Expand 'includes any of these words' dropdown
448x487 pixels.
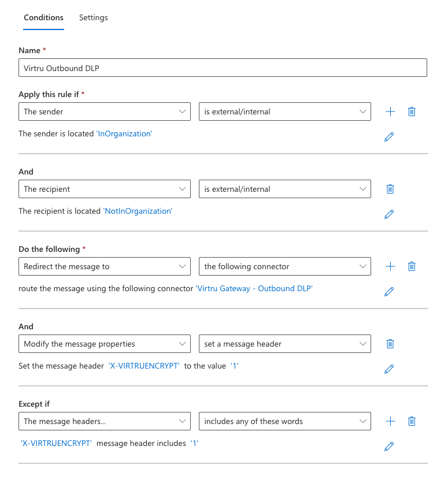284,421
